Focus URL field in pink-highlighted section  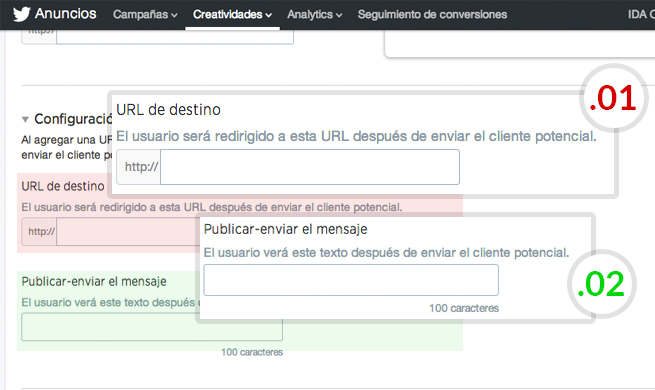pos(128,231)
